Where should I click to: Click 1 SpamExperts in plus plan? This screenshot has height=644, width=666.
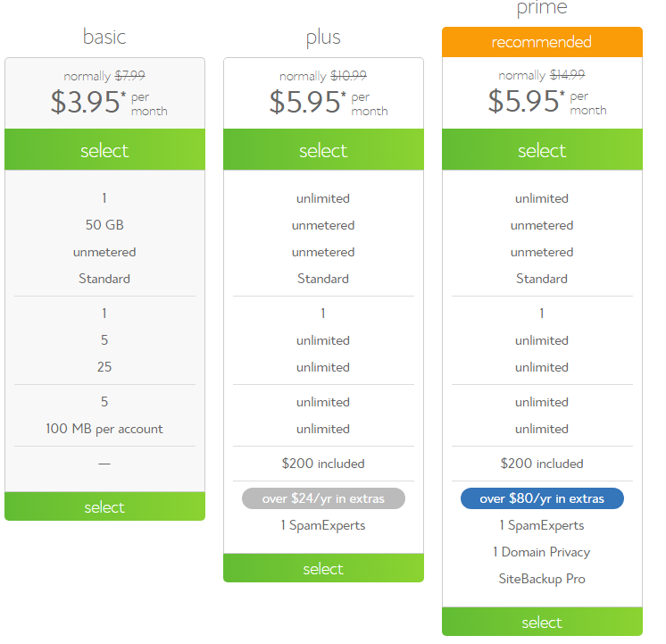coord(323,525)
